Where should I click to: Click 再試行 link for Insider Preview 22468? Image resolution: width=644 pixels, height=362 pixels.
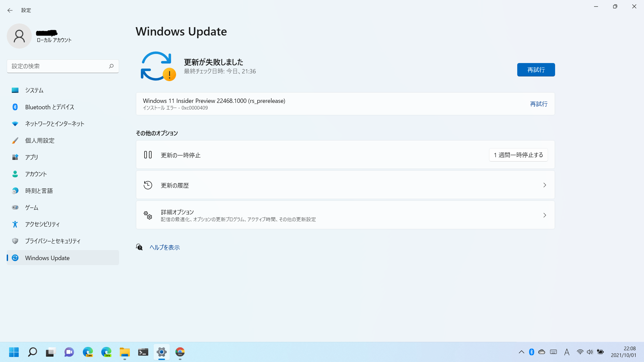click(x=538, y=104)
